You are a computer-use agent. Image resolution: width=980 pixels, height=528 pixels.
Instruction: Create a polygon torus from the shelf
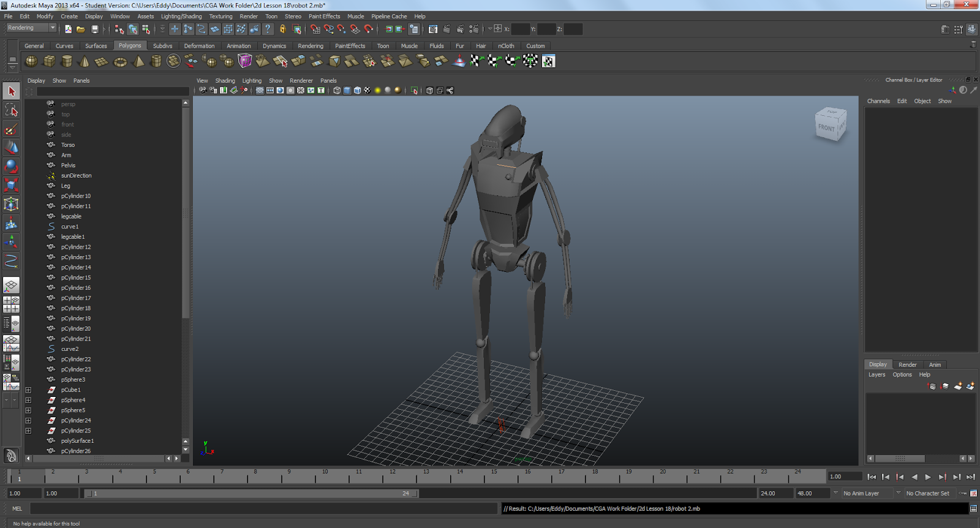120,61
